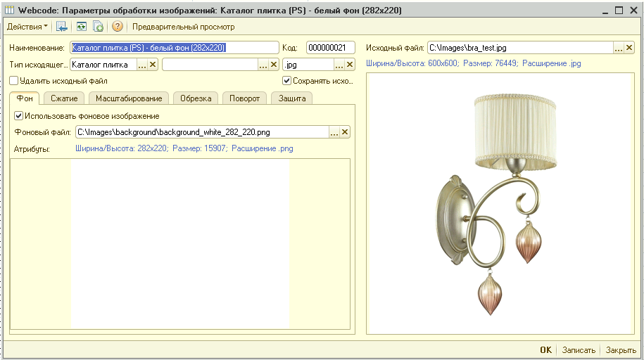
Task: Click the first toolbar icon after Действия
Action: pyautogui.click(x=62, y=27)
